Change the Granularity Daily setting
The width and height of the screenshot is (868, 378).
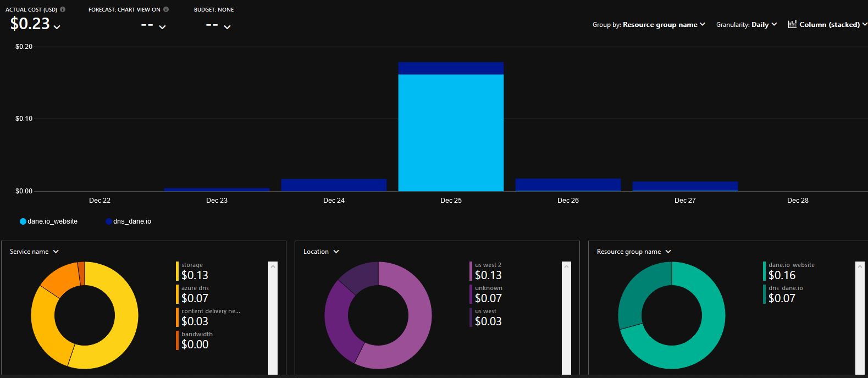747,25
